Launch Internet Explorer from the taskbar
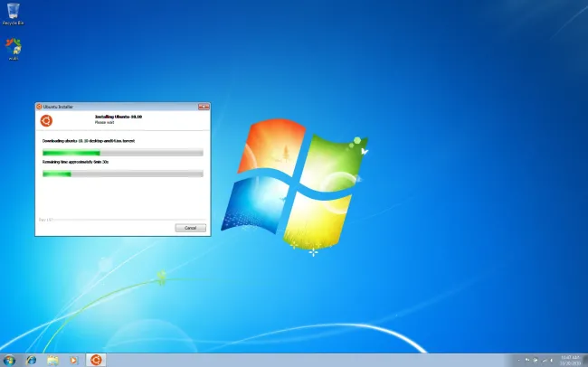Viewport: 588px width, 367px height. click(32, 361)
